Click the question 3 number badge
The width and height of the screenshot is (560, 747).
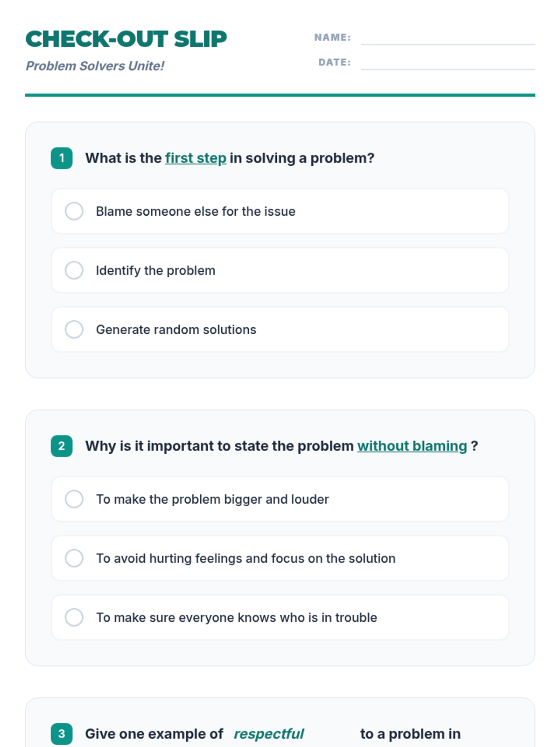(x=62, y=734)
